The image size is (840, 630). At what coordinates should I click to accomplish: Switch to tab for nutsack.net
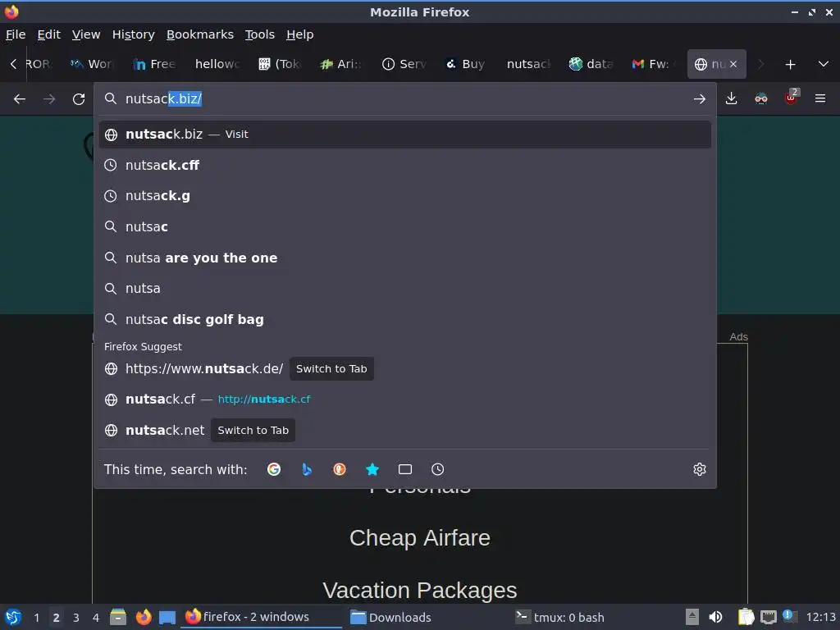253,430
